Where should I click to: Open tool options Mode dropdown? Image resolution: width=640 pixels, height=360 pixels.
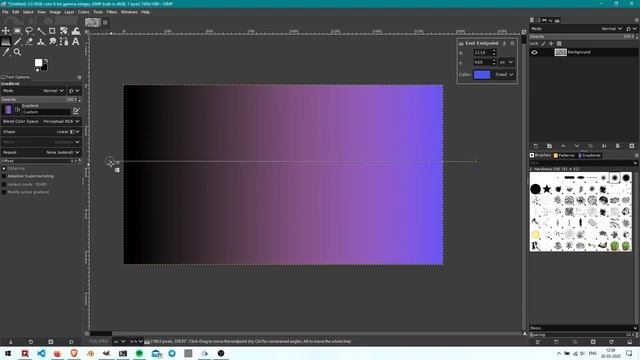click(33, 91)
